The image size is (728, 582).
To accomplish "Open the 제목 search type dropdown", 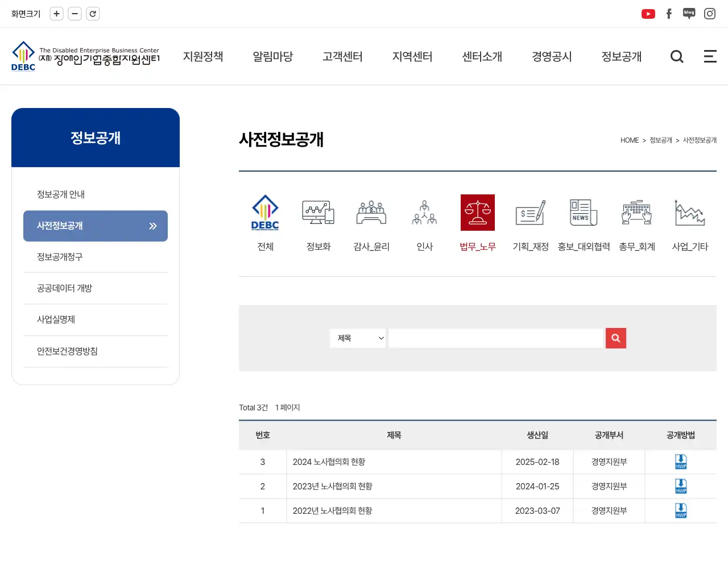I will (358, 338).
